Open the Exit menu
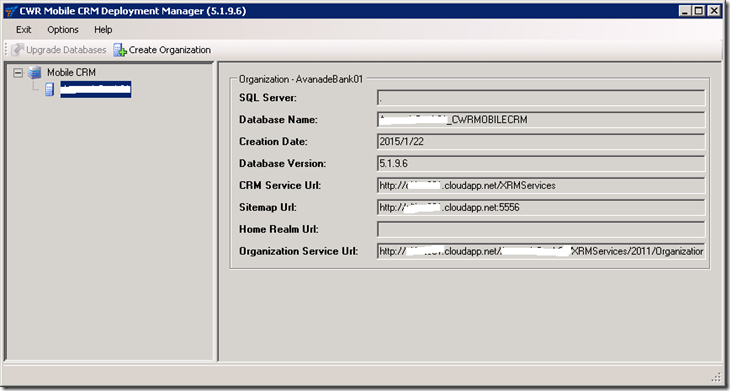730x391 pixels. tap(23, 30)
